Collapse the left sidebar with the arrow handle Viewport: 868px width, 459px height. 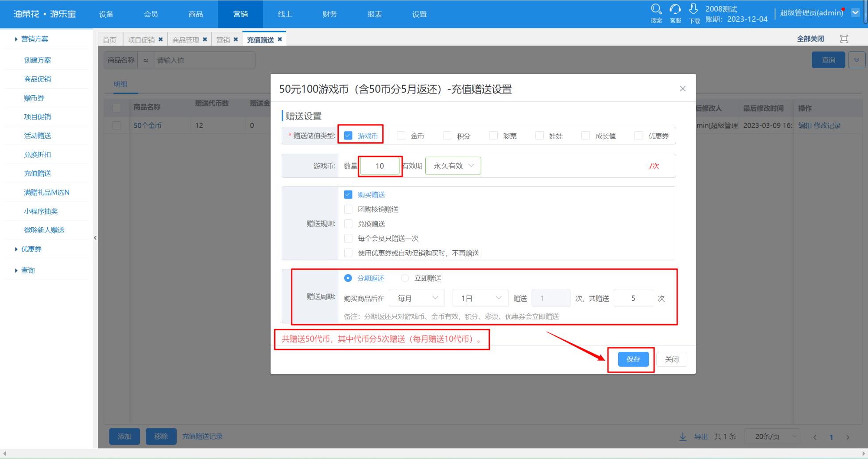click(x=95, y=238)
